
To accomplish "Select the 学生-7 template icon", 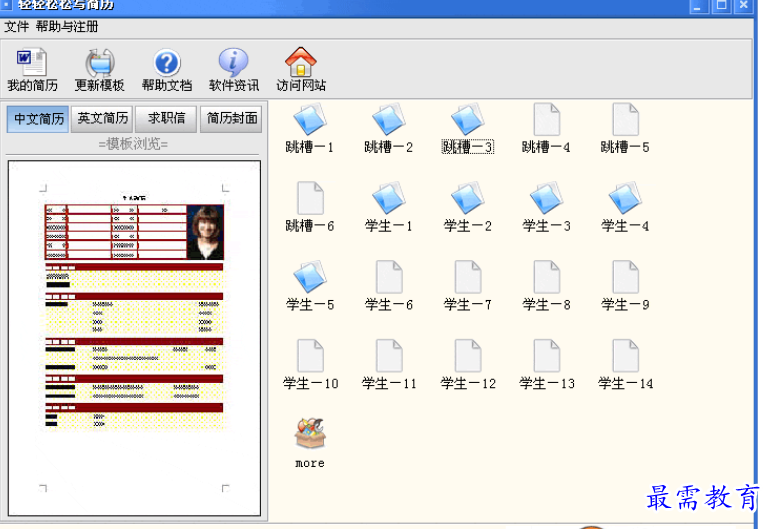I will click(x=468, y=277).
